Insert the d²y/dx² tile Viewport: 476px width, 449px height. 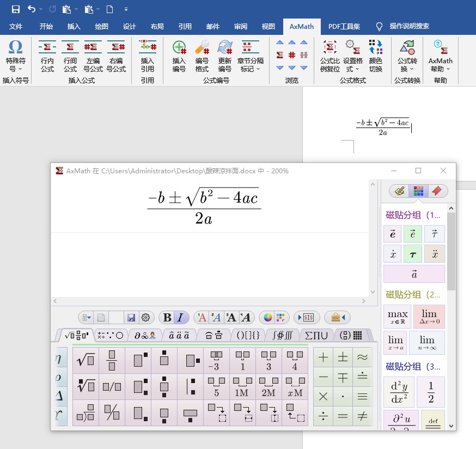[x=399, y=392]
